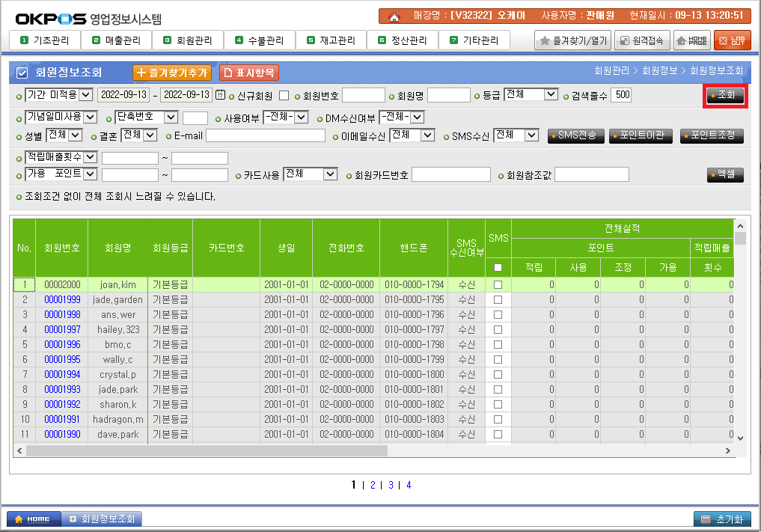Viewport: 761px width, 532px height.
Task: Expand the 성별 gender dropdown
Action: (64, 135)
